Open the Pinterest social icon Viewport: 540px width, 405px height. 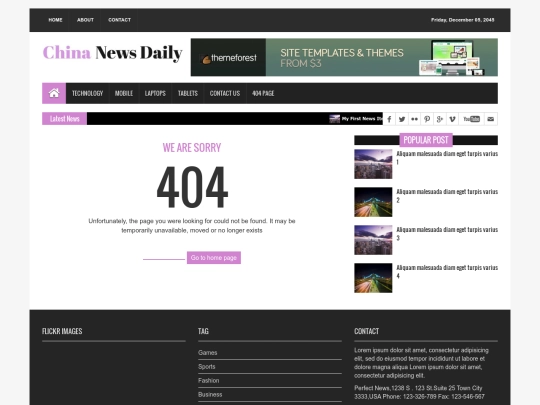click(427, 119)
